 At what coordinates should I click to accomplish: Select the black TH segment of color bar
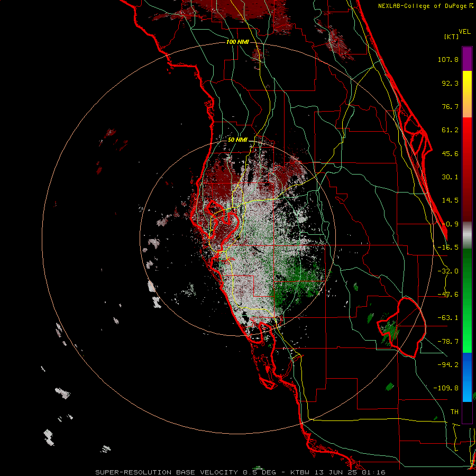coord(467,412)
